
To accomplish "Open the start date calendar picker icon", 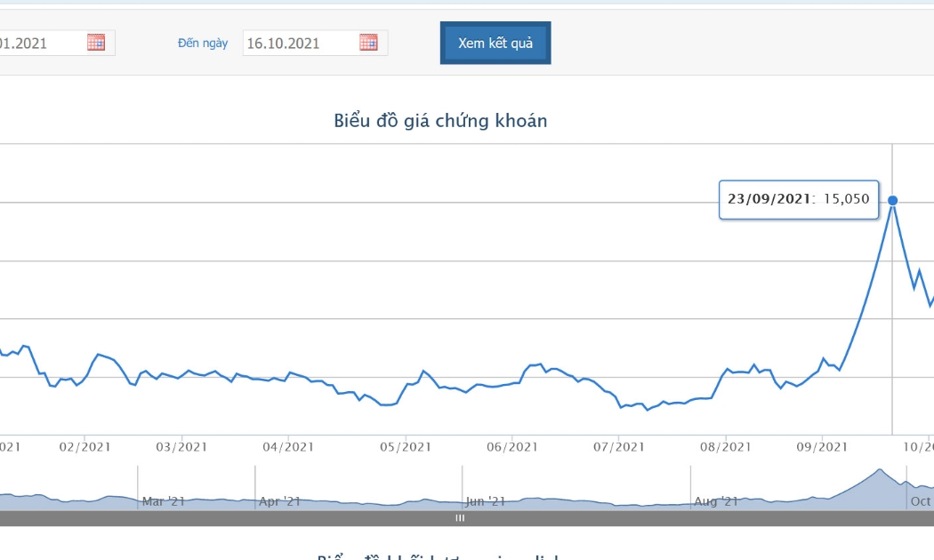I will click(96, 43).
